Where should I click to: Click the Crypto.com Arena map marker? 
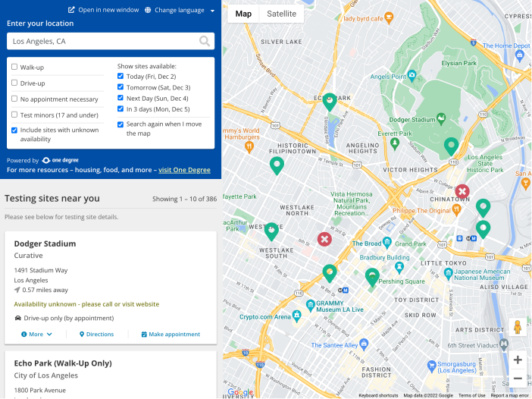tap(297, 316)
